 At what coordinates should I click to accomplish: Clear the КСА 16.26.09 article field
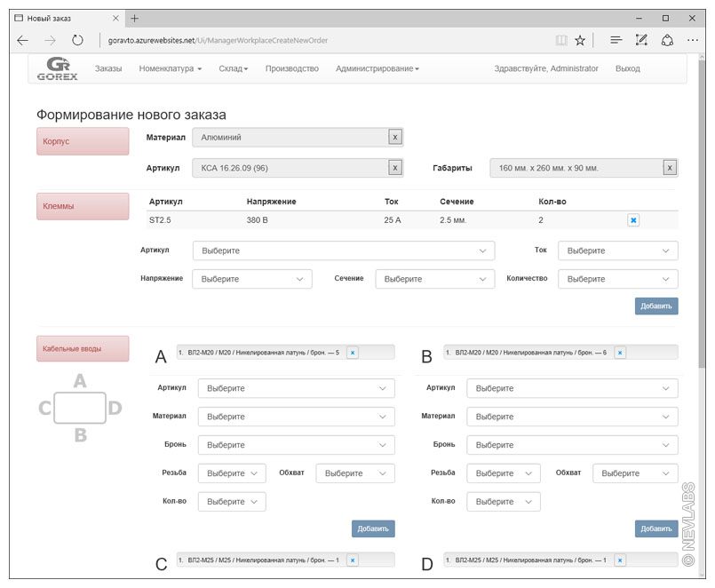point(395,168)
